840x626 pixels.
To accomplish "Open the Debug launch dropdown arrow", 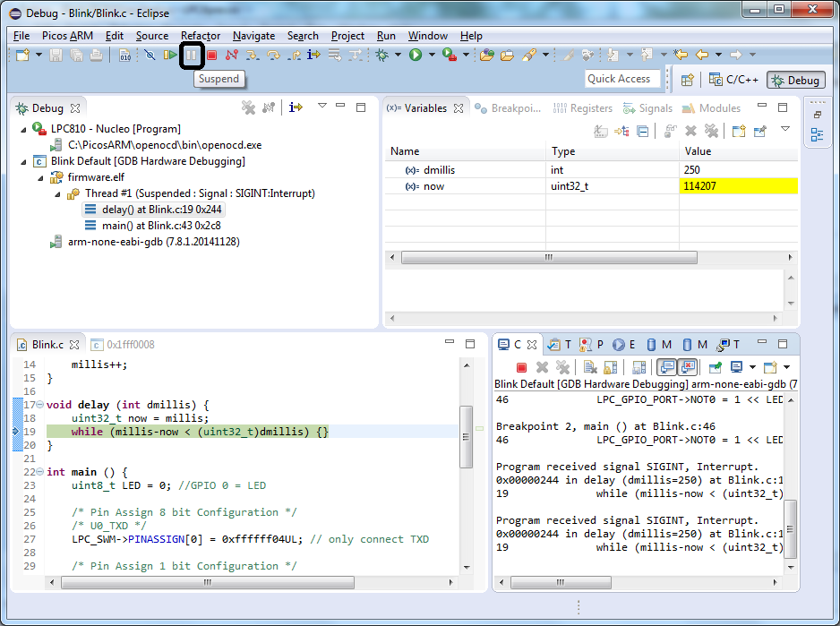I will pyautogui.click(x=398, y=55).
